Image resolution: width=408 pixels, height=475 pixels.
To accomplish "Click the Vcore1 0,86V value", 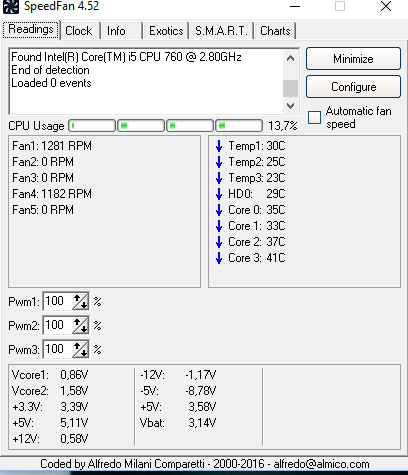I will [x=74, y=375].
